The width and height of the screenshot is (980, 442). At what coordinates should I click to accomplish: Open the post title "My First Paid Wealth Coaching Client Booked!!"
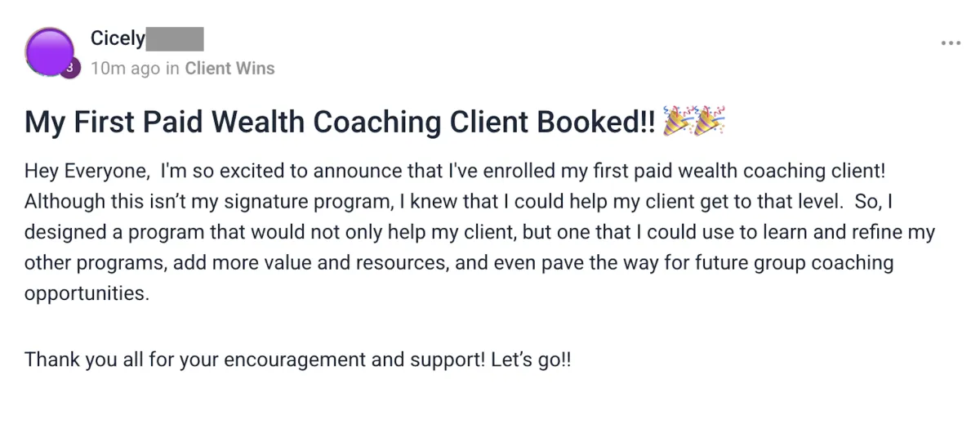point(340,123)
